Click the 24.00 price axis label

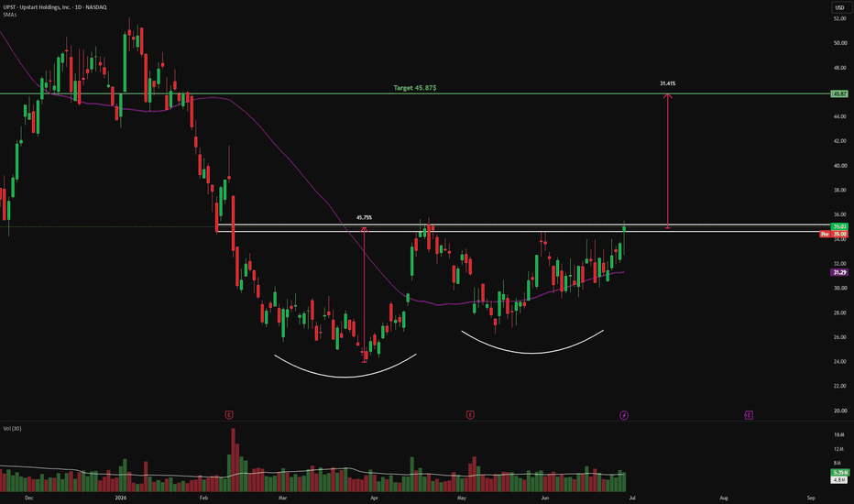[840, 362]
